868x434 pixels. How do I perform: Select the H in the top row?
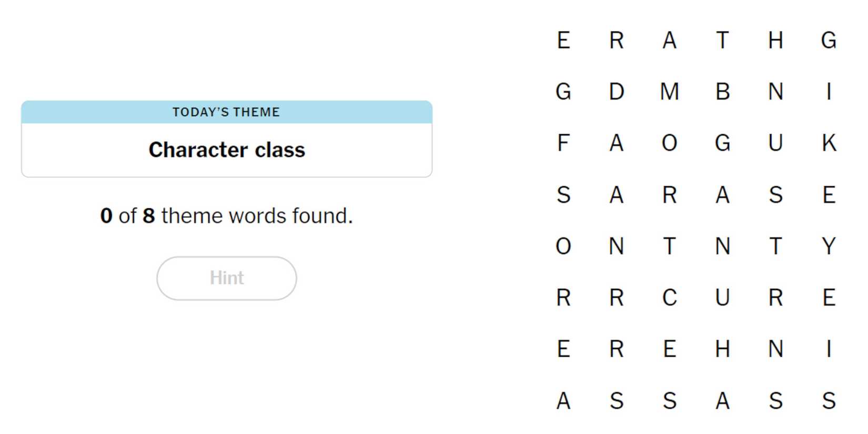775,40
